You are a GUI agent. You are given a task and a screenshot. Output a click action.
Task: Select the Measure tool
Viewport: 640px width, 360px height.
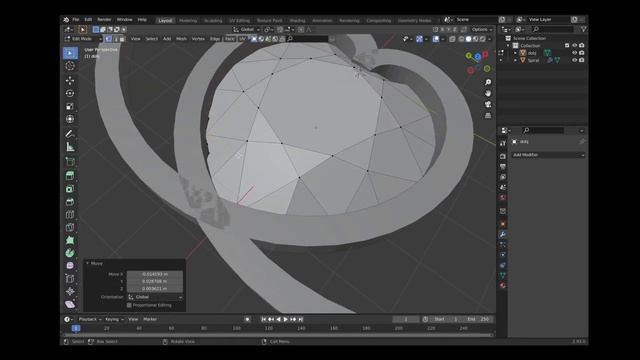[x=70, y=147]
